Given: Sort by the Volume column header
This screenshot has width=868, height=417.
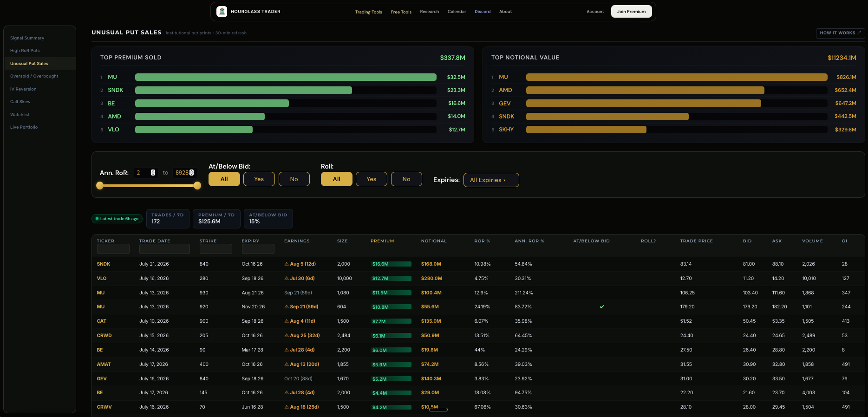Looking at the screenshot, I should pos(812,241).
